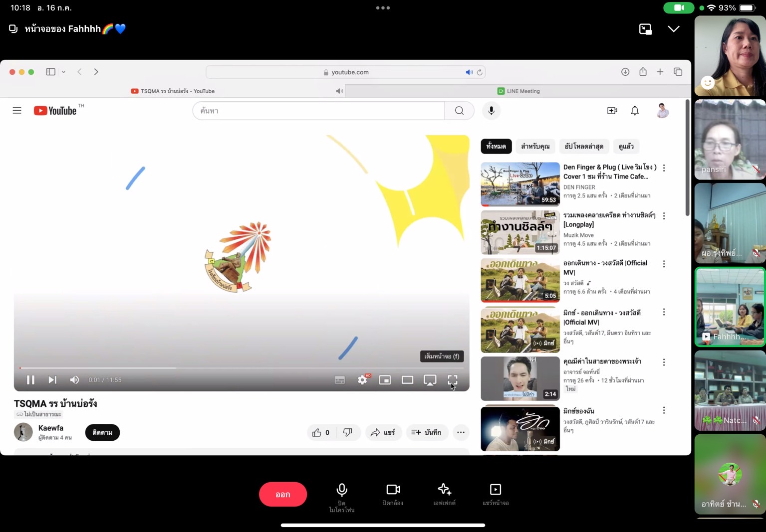The width and height of the screenshot is (766, 532).
Task: Expand more actions below the video
Action: [461, 432]
